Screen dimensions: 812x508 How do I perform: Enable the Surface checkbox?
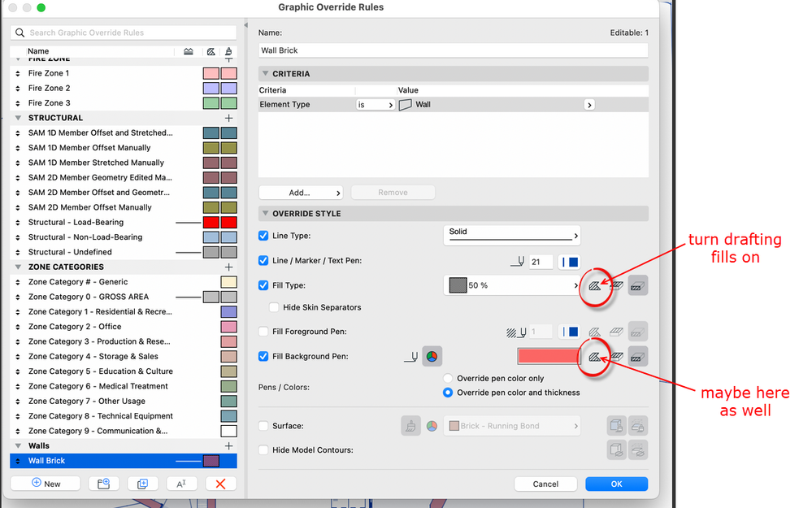[263, 426]
